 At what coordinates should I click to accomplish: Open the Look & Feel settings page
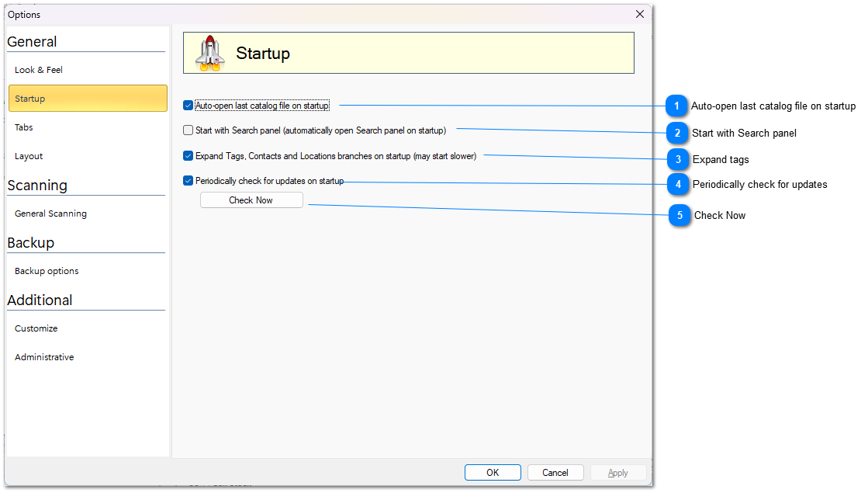point(39,70)
